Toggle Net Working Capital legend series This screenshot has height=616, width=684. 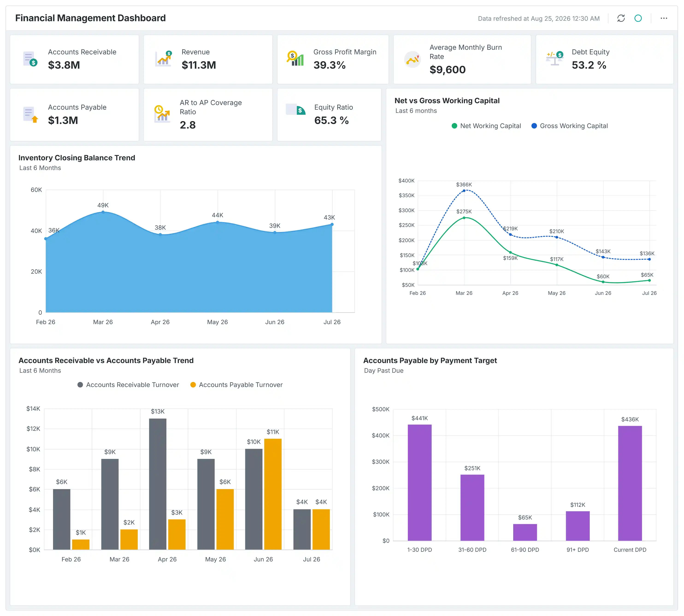click(486, 126)
